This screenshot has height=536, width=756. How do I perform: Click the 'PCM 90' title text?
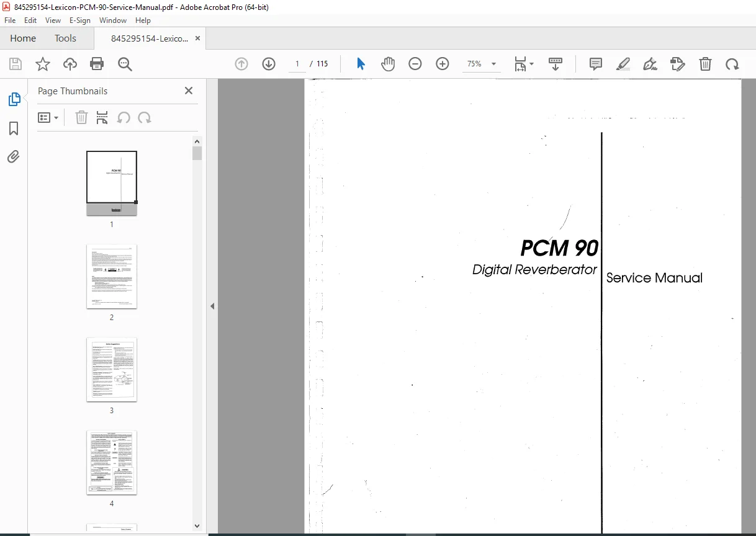click(x=559, y=248)
